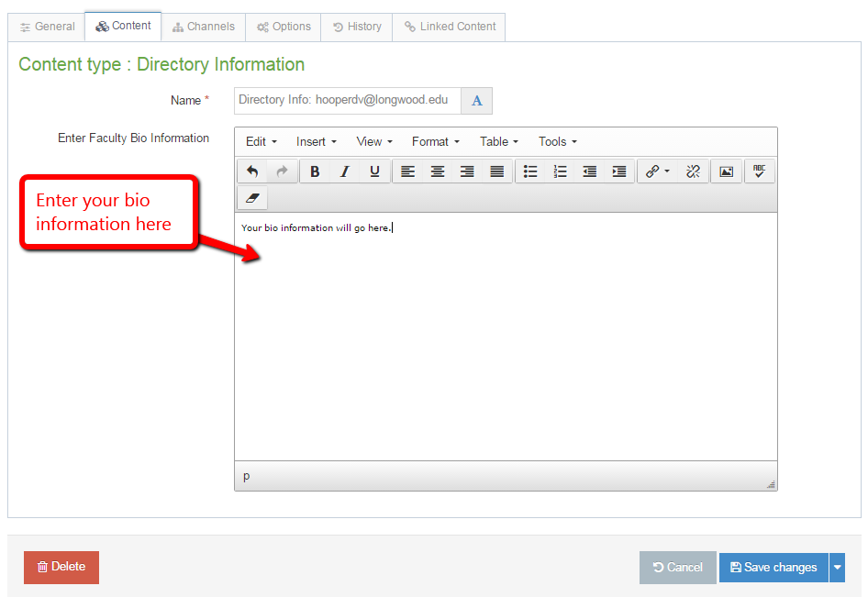This screenshot has width=868, height=597.
Task: Insert an image with picture icon
Action: (x=727, y=171)
